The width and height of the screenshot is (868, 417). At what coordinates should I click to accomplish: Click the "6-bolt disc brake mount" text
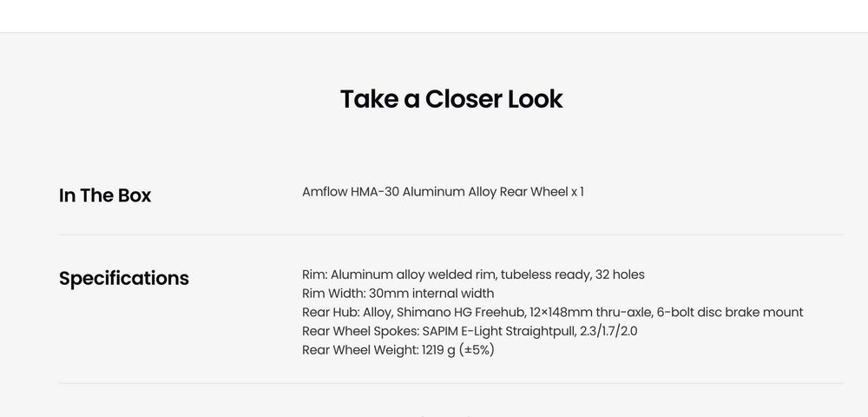(x=730, y=312)
